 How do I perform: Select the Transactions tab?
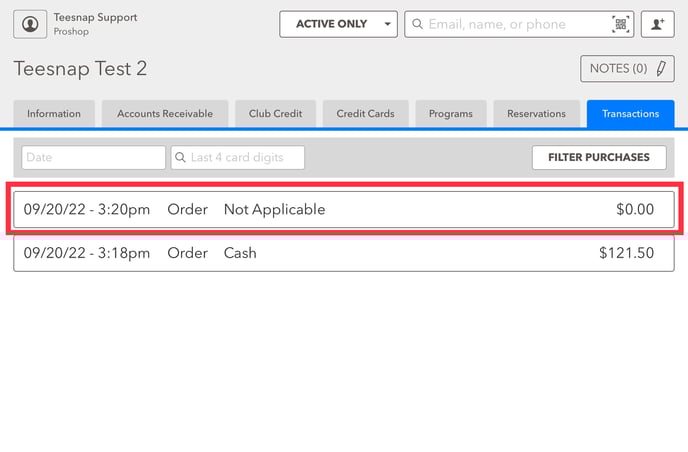pyautogui.click(x=630, y=114)
